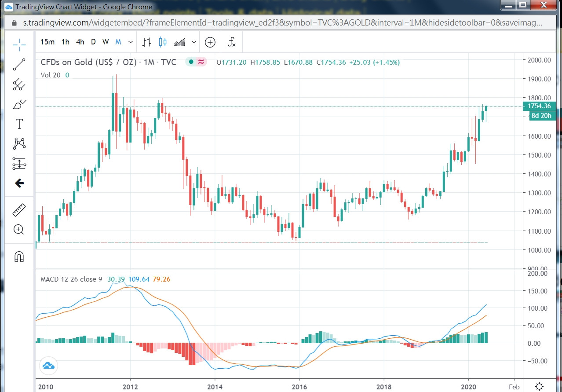Click the L1670.88 low value

point(298,62)
